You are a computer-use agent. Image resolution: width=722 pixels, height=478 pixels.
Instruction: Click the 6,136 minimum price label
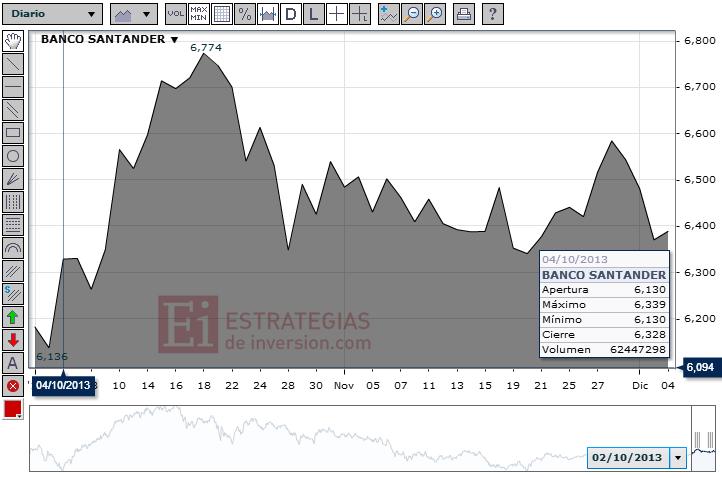tap(52, 356)
